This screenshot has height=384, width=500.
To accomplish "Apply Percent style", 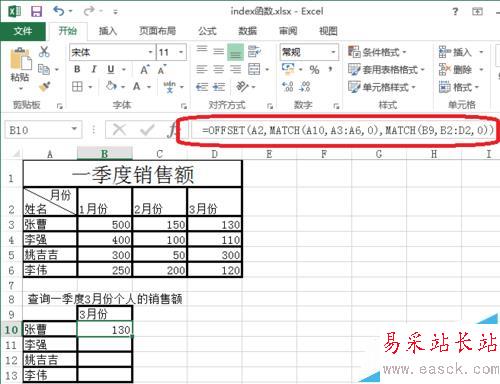I will [x=314, y=70].
